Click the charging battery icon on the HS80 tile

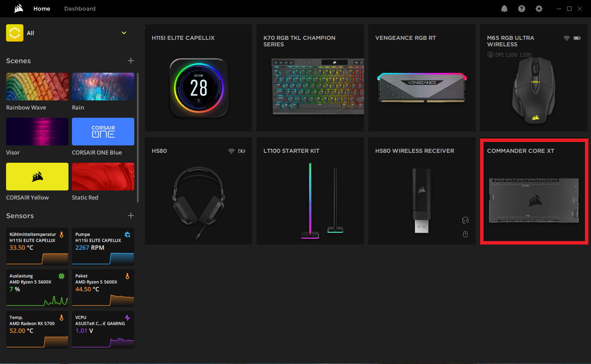(241, 151)
